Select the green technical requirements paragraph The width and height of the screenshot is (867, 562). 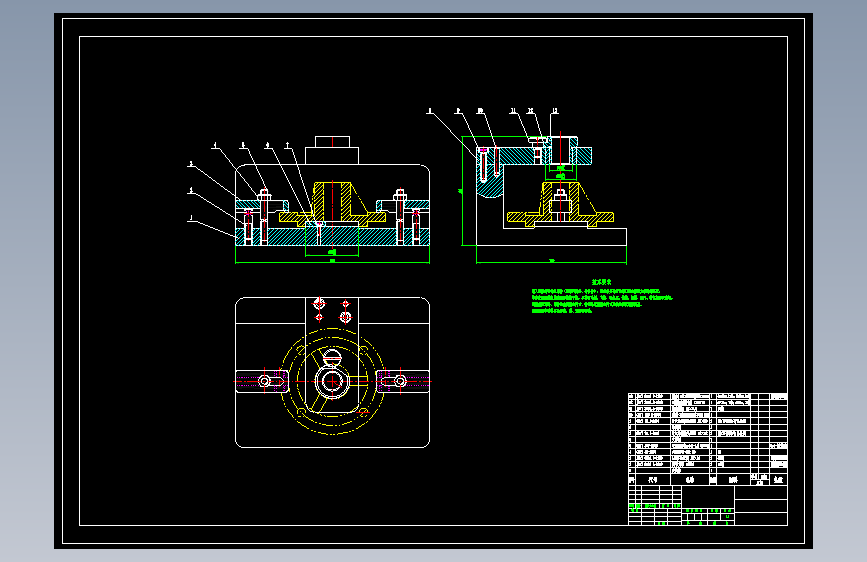click(x=602, y=301)
